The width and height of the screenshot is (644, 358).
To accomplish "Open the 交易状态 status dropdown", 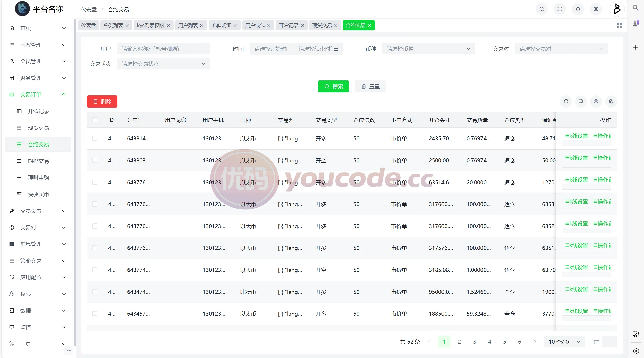I will tap(164, 64).
